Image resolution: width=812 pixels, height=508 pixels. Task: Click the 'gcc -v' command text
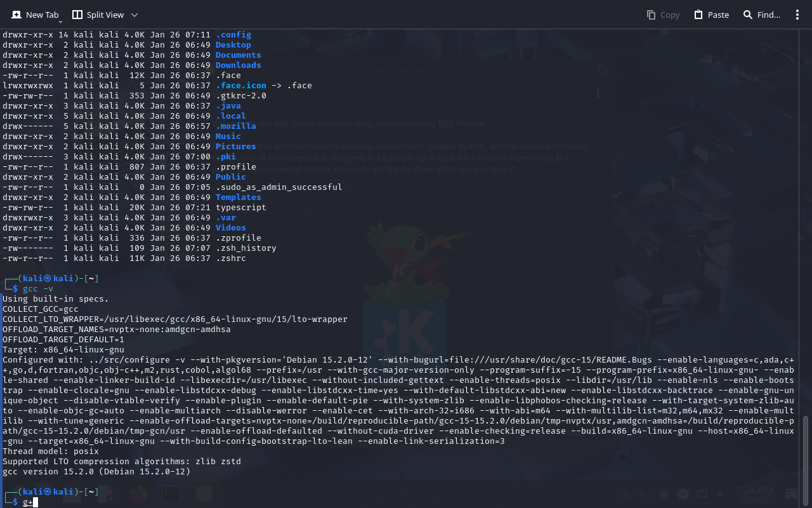(x=38, y=289)
